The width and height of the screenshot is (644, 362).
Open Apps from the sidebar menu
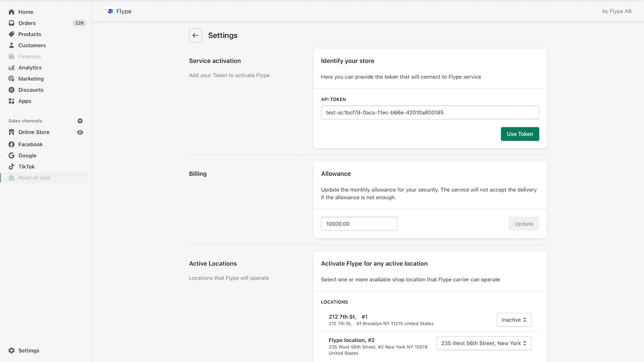(x=25, y=101)
